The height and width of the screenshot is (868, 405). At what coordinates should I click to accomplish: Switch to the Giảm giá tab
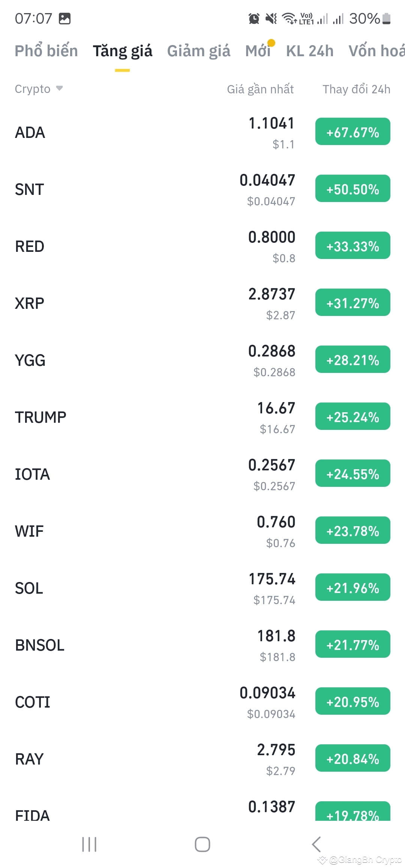click(199, 51)
